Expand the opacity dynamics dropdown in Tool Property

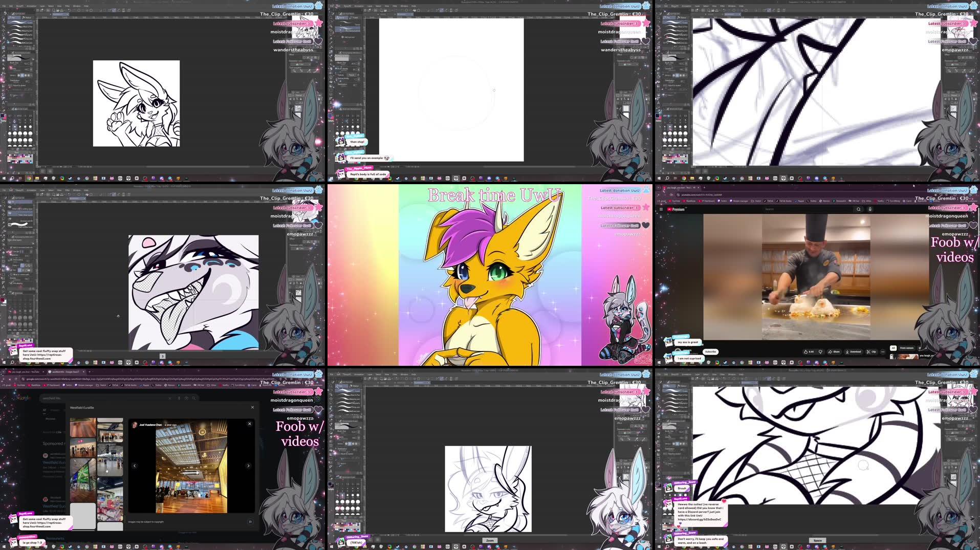pyautogui.click(x=32, y=70)
